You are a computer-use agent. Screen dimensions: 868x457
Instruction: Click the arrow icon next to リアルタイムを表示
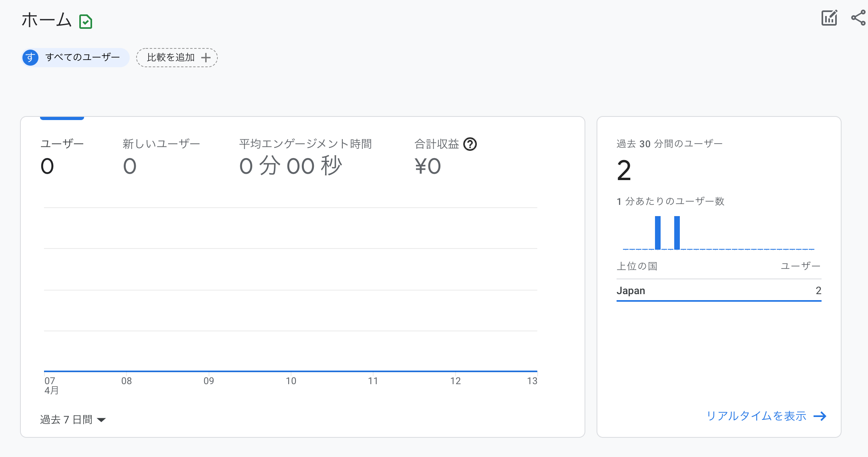point(820,416)
